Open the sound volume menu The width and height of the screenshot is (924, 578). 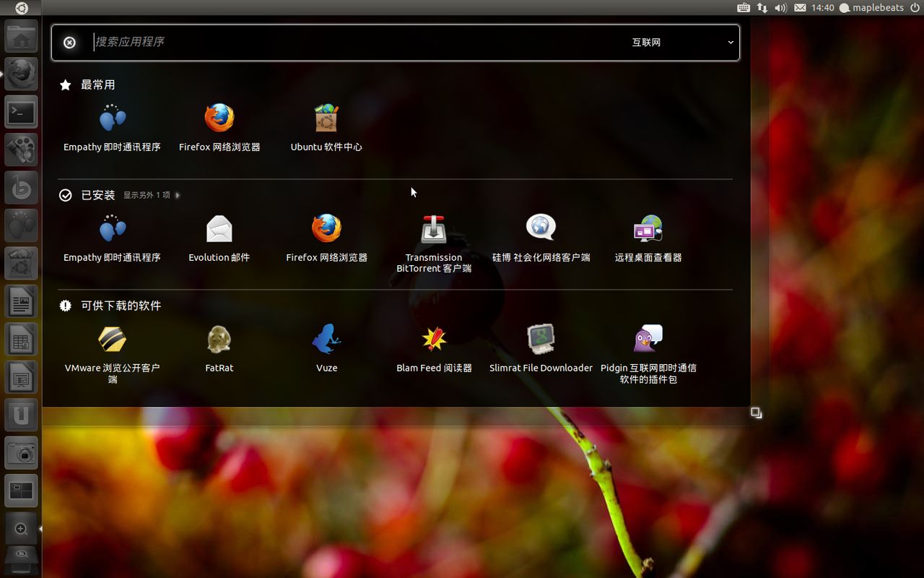(x=780, y=8)
